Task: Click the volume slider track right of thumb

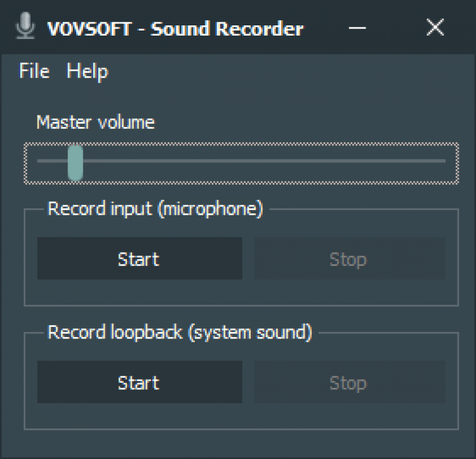Action: click(267, 161)
